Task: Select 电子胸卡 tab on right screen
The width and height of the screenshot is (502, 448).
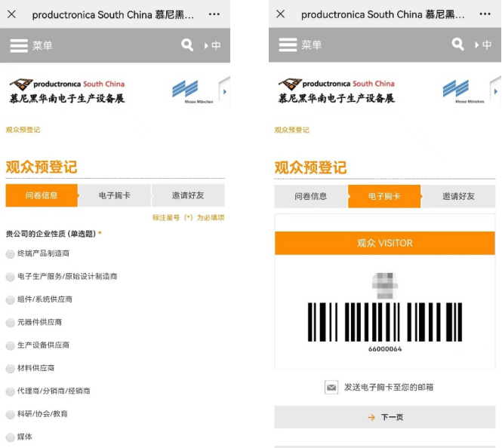Action: tap(384, 196)
